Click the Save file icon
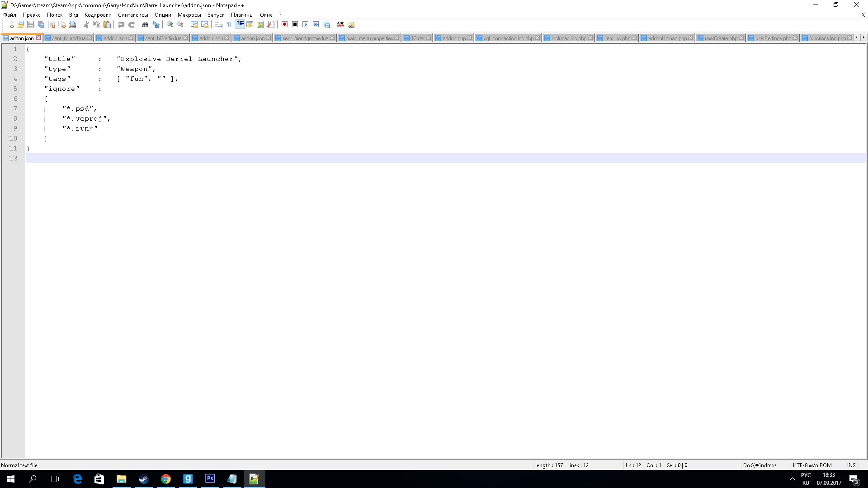Screen dimensions: 868x488 point(31,24)
